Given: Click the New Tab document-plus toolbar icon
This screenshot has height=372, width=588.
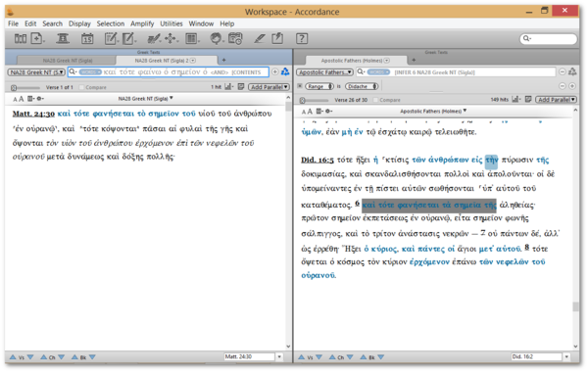Looking at the screenshot, I should 37,38.
